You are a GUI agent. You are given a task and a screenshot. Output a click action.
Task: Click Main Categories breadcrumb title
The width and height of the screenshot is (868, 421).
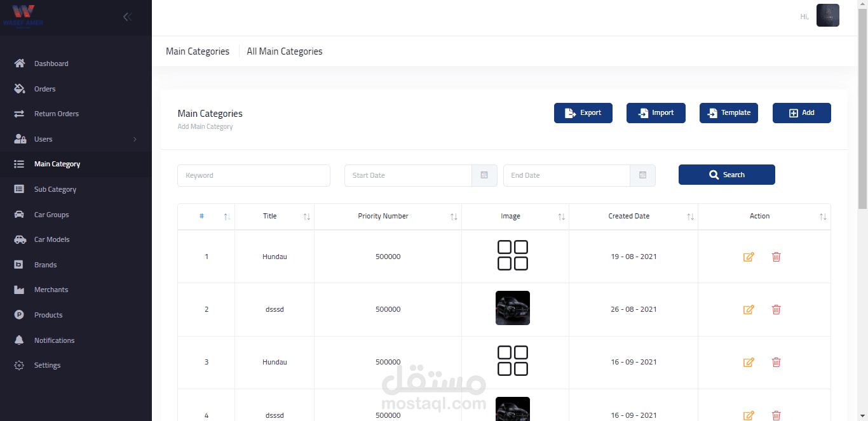pos(198,51)
